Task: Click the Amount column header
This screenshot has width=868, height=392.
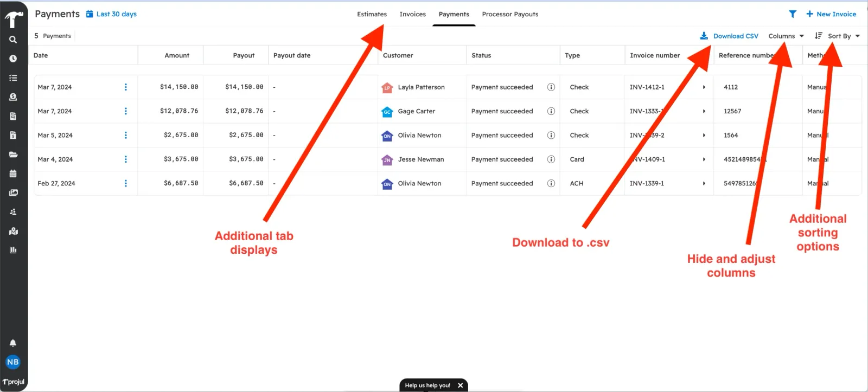Action: tap(177, 55)
